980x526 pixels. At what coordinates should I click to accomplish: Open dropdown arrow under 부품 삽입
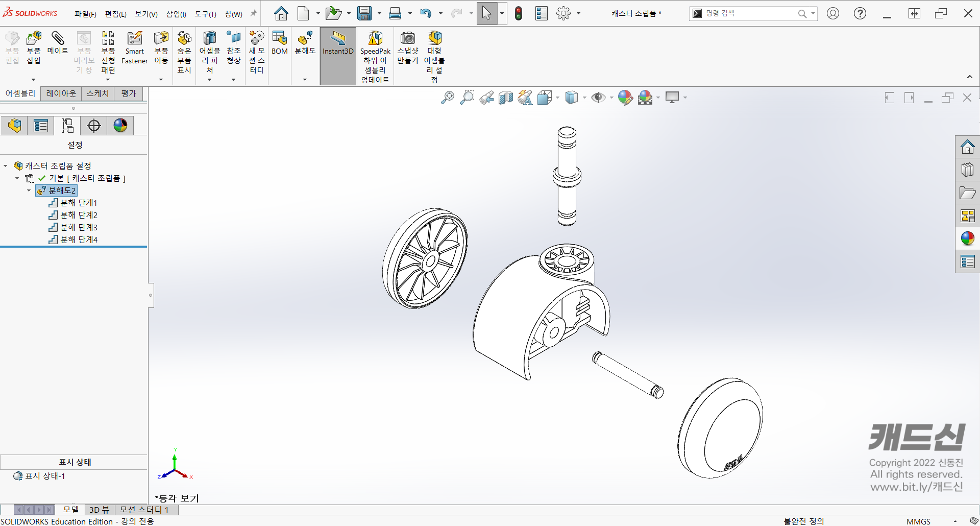34,80
